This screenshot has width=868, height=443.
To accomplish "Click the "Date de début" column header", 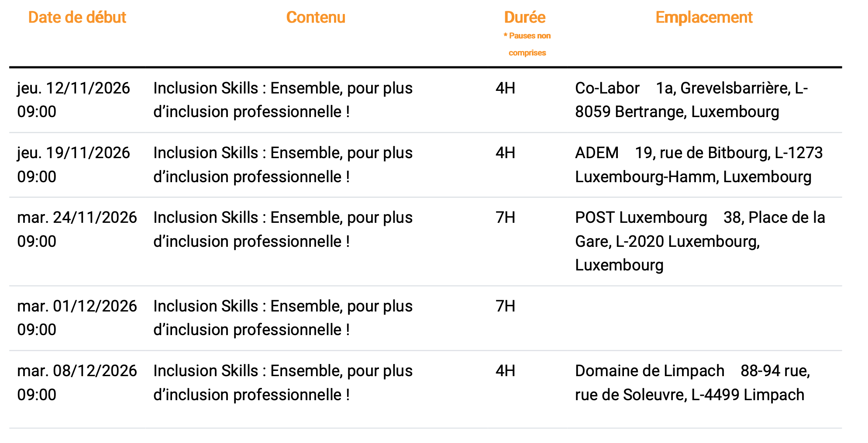I will 77,17.
